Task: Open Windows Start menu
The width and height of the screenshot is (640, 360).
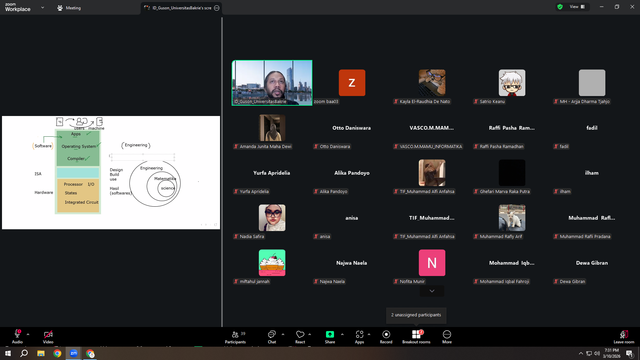Action: (x=8, y=353)
